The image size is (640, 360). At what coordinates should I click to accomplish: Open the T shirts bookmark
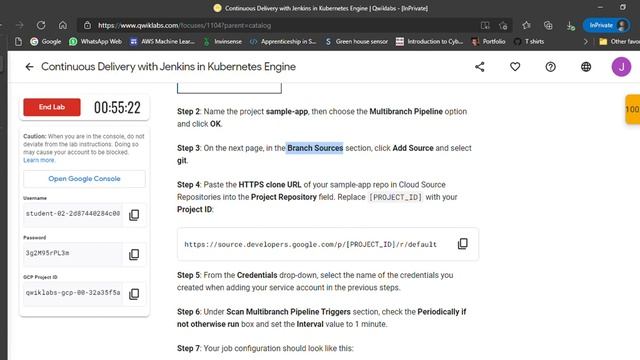pyautogui.click(x=529, y=41)
